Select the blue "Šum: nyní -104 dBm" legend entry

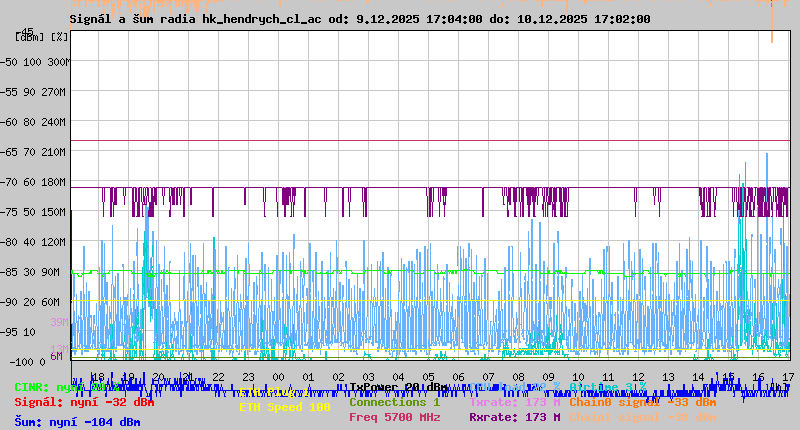pyautogui.click(x=76, y=422)
